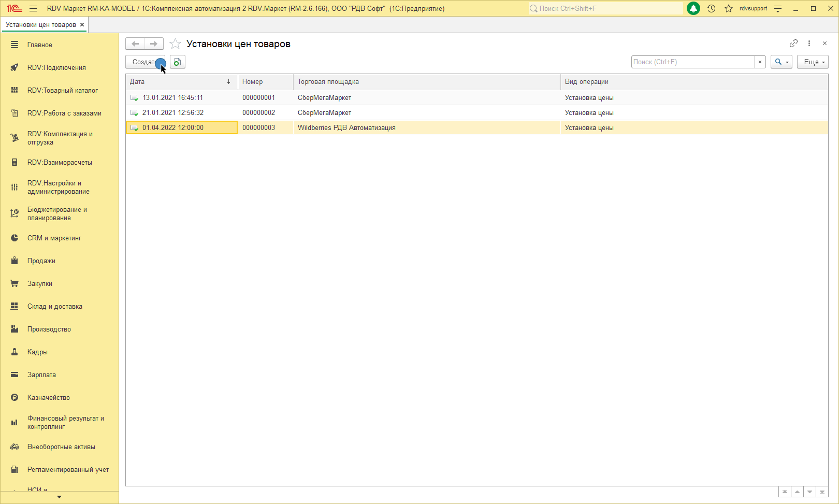The image size is (839, 504).
Task: Click the Кадры person icon
Action: [x=15, y=352]
